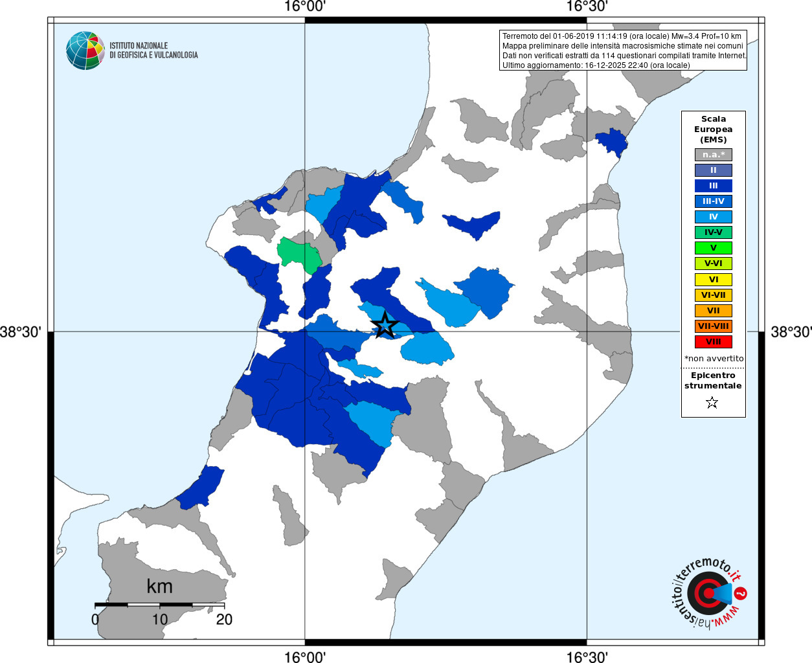Viewport: 812px width, 663px height.
Task: Click the 'Scala Europea (EMS)' legend title
Action: pos(714,129)
